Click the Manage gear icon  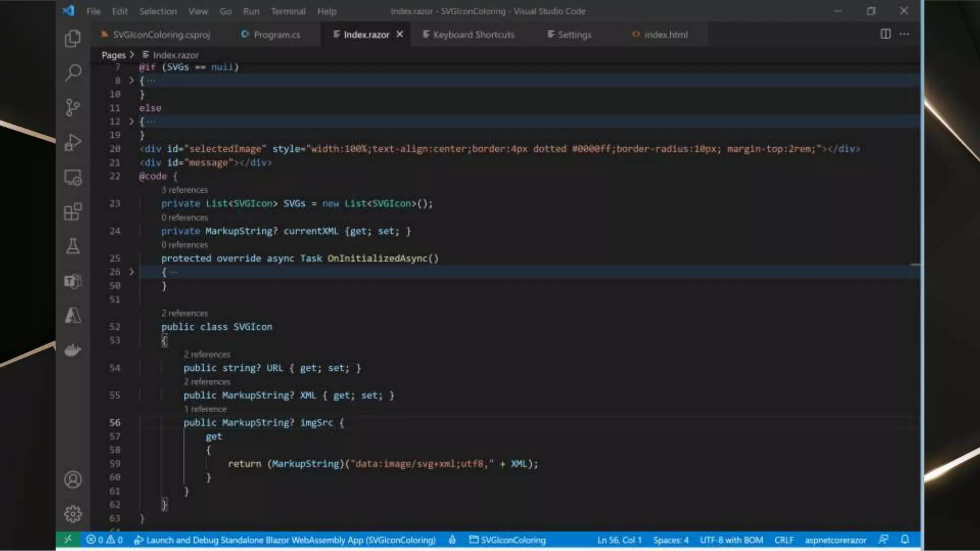(73, 514)
